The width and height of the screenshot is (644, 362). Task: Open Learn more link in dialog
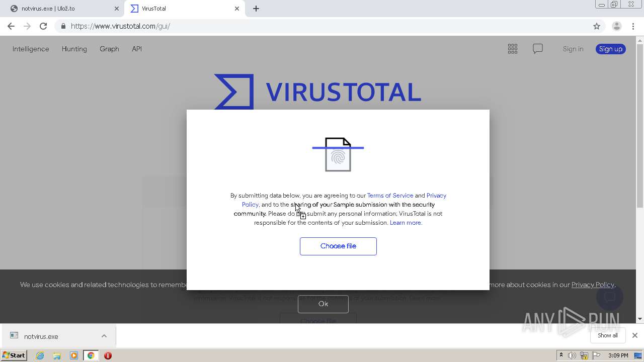pos(406,223)
